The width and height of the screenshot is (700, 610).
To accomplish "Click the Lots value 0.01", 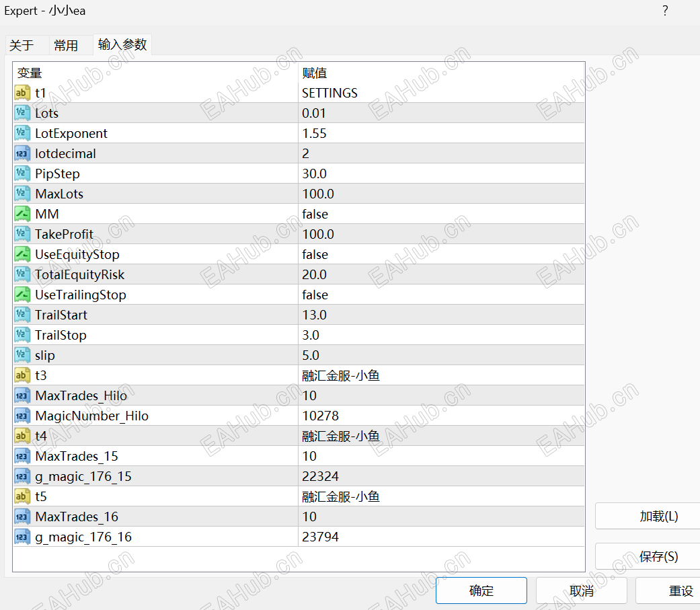I will [313, 113].
